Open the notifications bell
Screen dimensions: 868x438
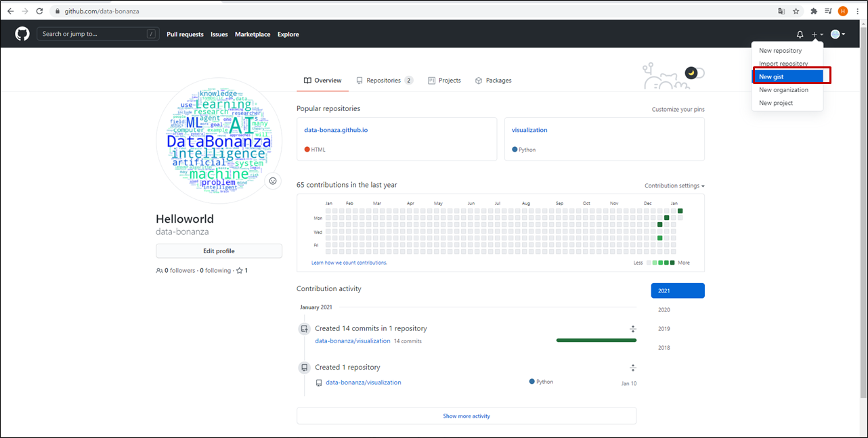tap(800, 35)
